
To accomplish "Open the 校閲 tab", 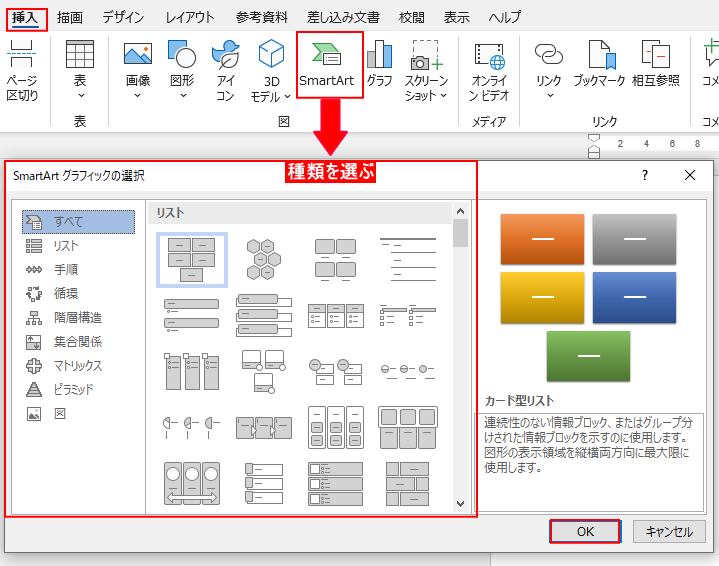I will pyautogui.click(x=411, y=17).
